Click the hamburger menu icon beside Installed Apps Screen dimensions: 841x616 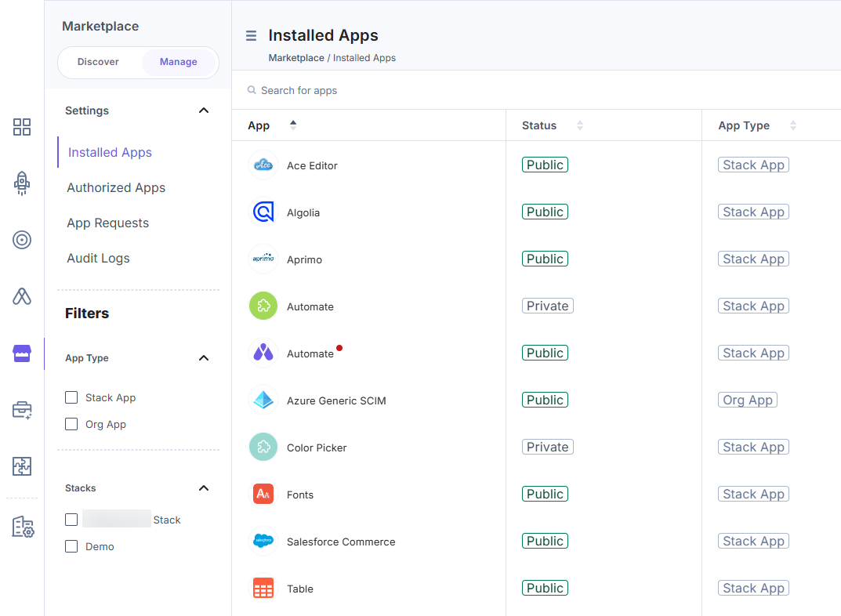point(252,35)
